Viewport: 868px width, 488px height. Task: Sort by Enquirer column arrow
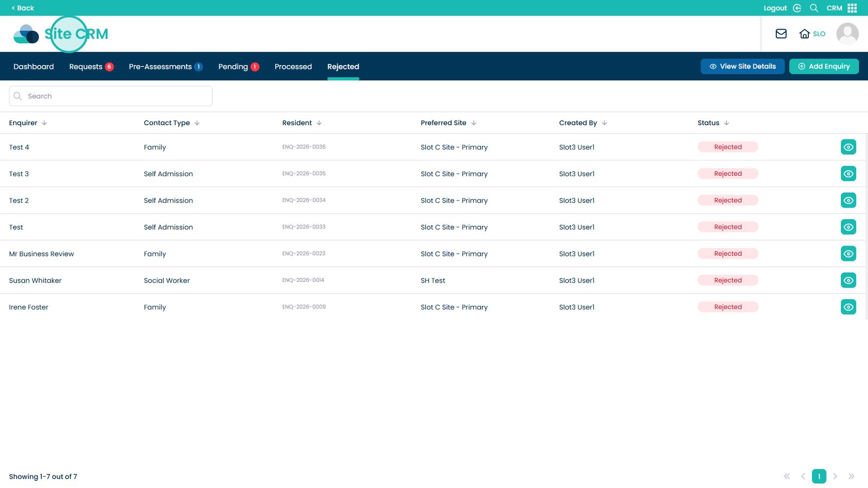click(x=44, y=123)
